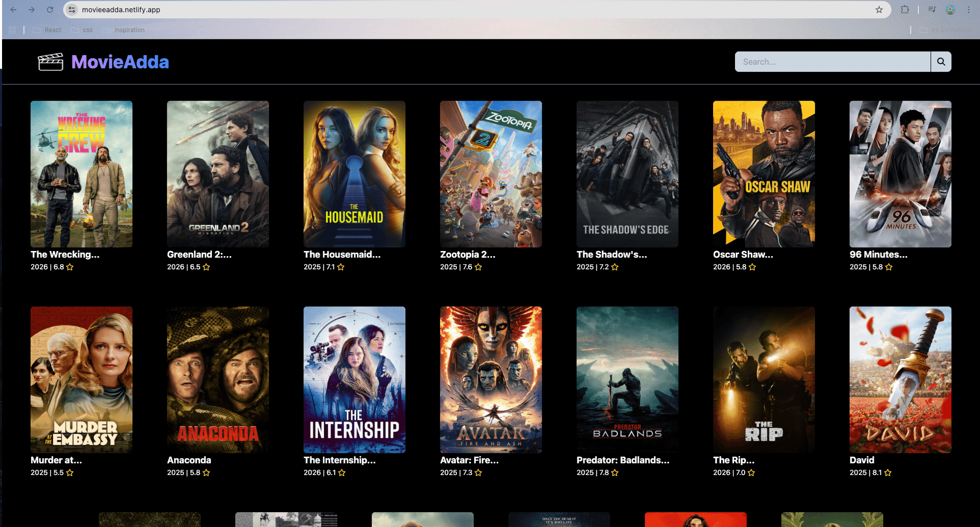Open the css bookmarks folder
Image resolution: width=980 pixels, height=527 pixels.
coord(82,30)
